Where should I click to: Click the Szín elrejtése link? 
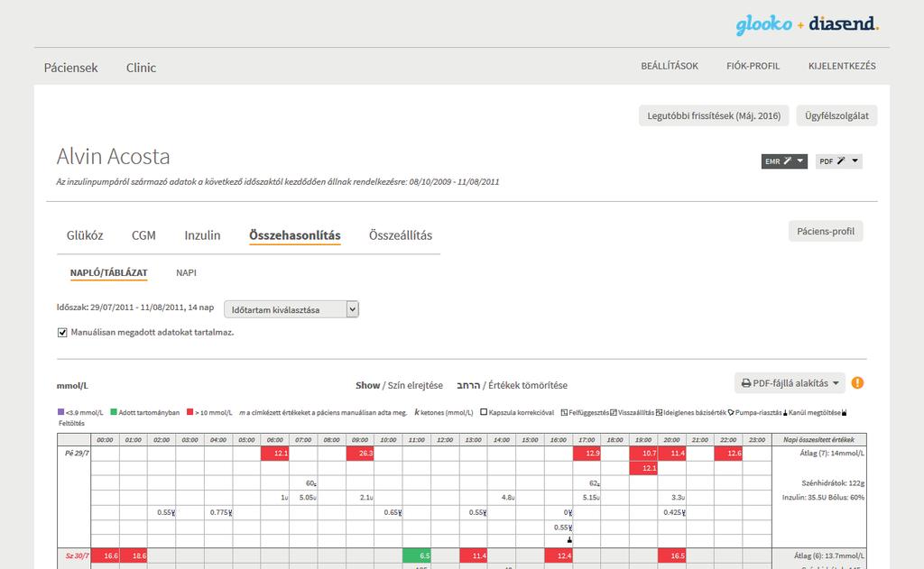pos(415,385)
